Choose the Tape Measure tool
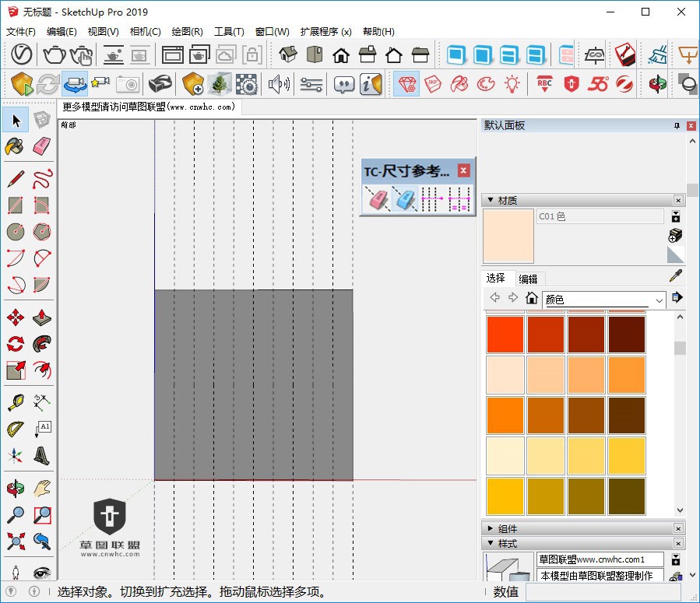 point(15,402)
